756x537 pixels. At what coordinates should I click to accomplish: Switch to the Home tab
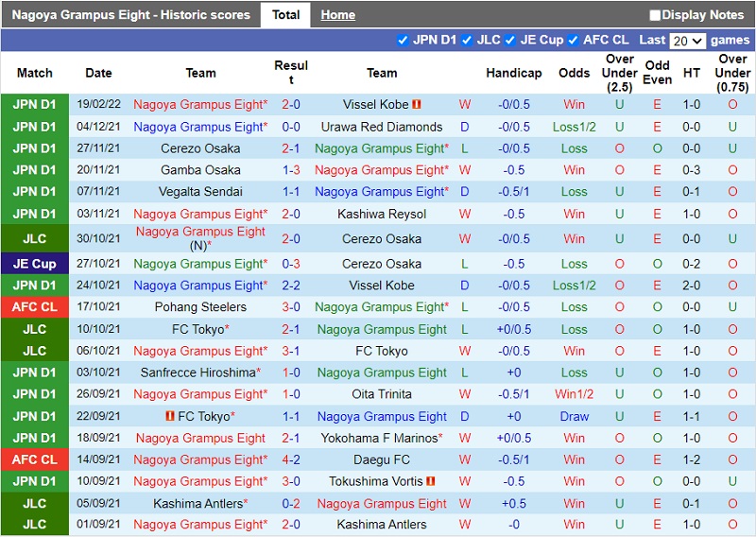337,15
